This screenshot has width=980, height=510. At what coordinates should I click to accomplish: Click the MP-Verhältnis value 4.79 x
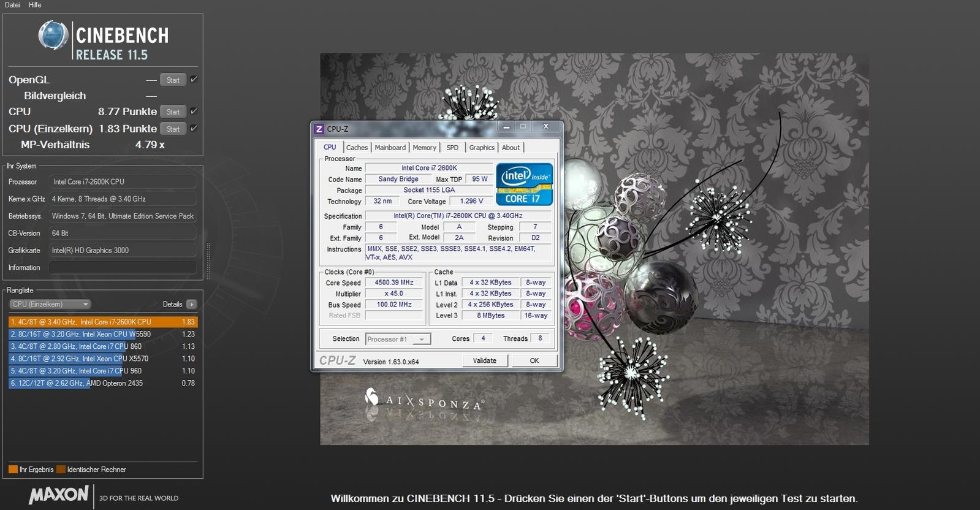pos(150,145)
